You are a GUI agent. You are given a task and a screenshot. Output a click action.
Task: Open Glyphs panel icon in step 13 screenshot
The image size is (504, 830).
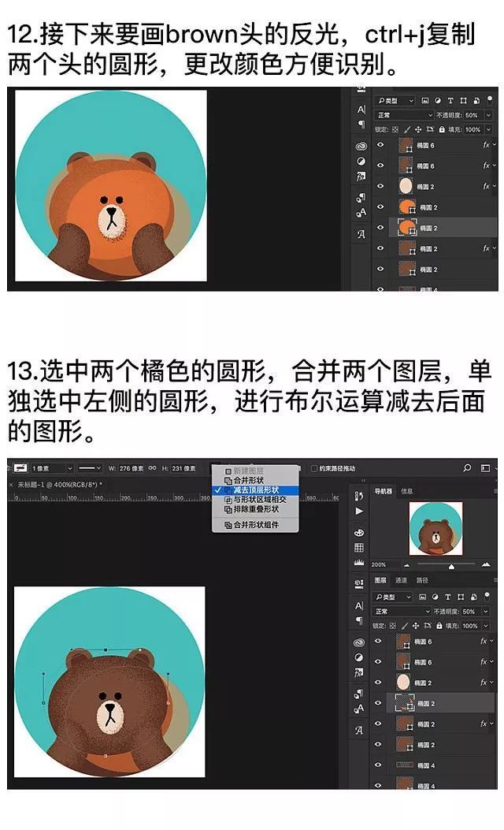359,731
